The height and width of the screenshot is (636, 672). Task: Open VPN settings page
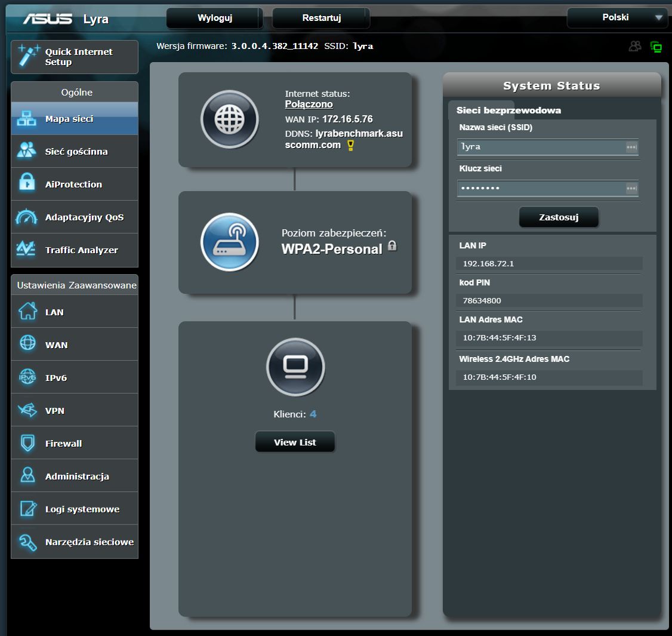click(75, 410)
